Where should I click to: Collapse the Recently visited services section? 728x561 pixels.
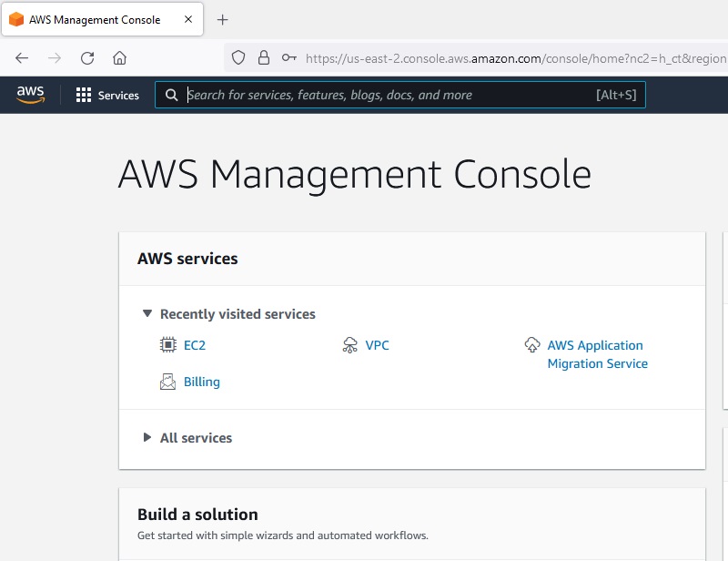(147, 313)
